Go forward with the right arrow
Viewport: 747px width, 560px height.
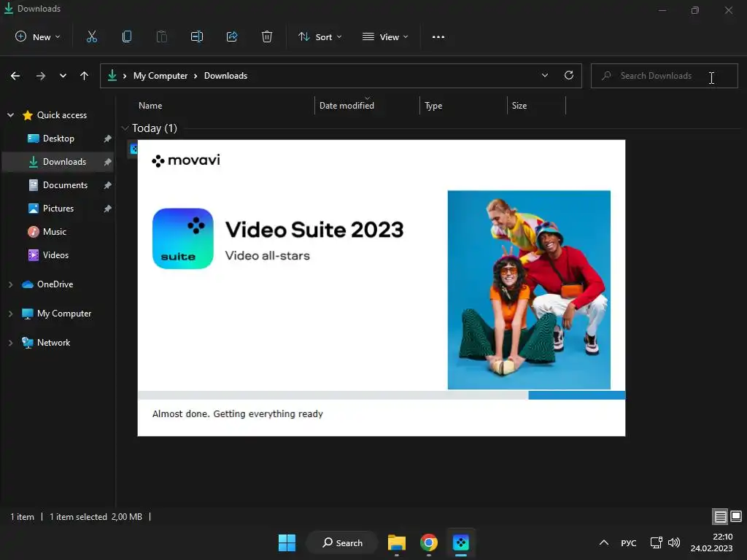tap(41, 76)
